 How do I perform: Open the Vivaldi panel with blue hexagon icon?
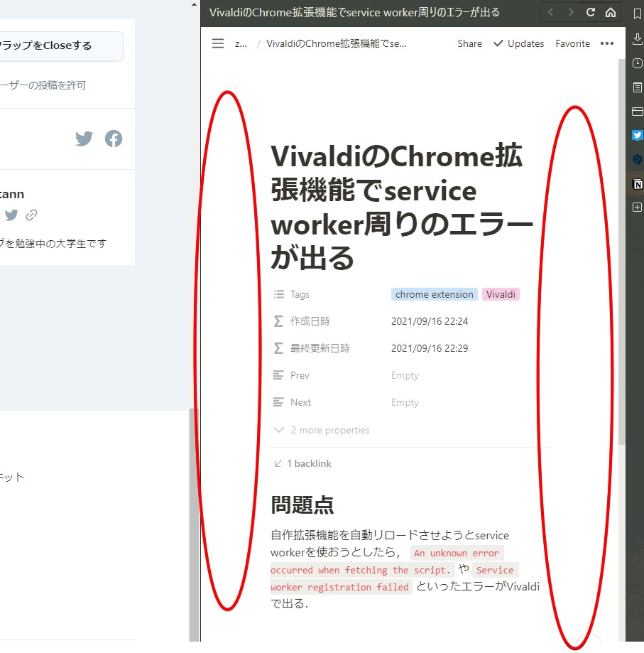click(x=638, y=159)
